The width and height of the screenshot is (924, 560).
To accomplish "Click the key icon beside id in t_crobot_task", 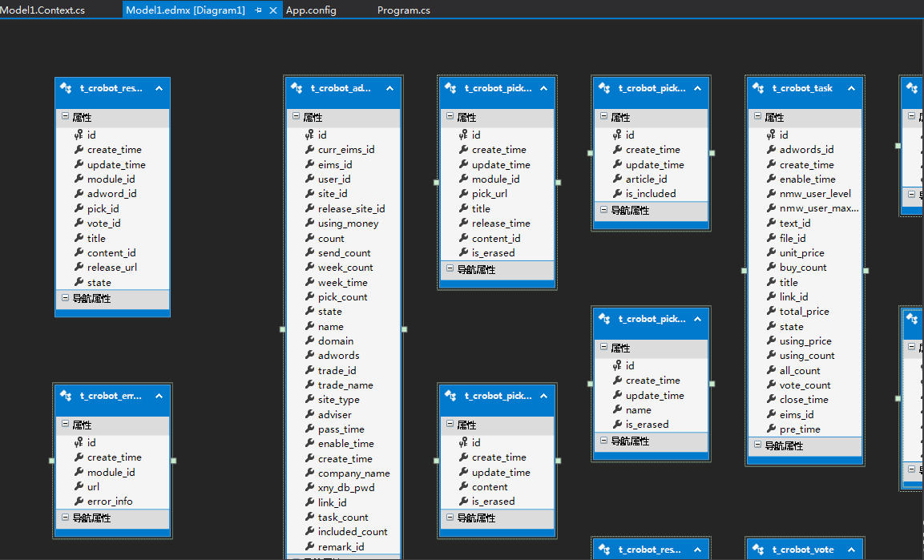I will [x=771, y=135].
